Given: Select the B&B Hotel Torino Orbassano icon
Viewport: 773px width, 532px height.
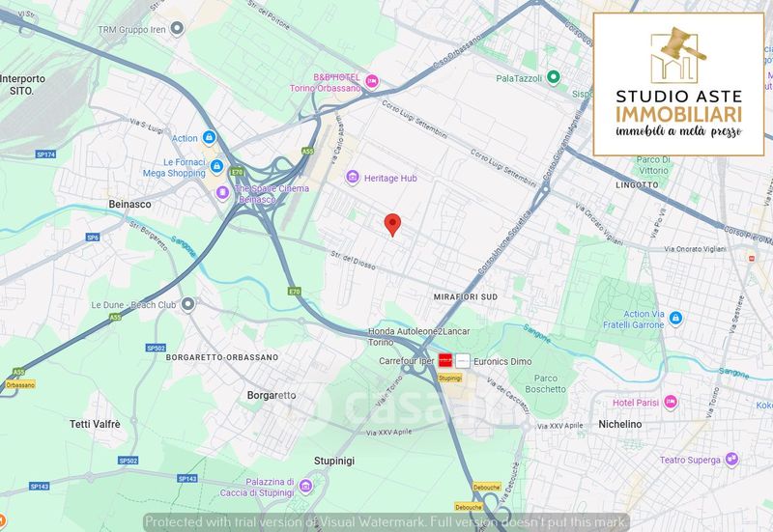Looking at the screenshot, I should pyautogui.click(x=372, y=81).
